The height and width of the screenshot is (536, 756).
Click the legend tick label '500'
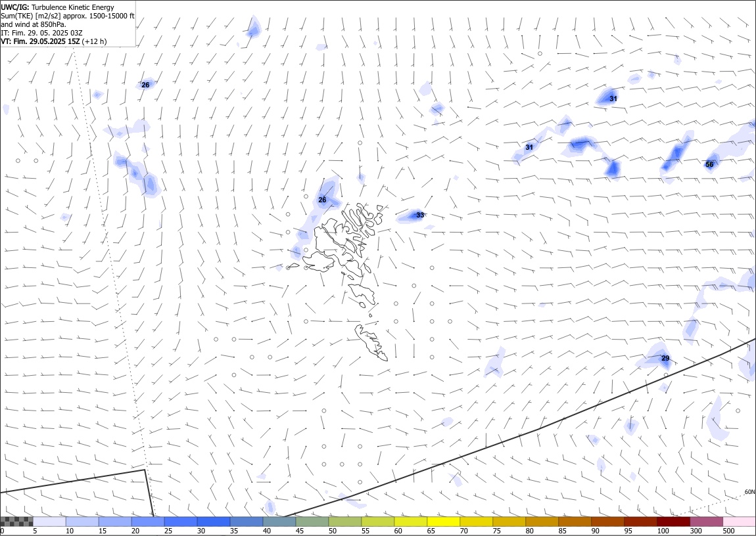[x=728, y=531]
